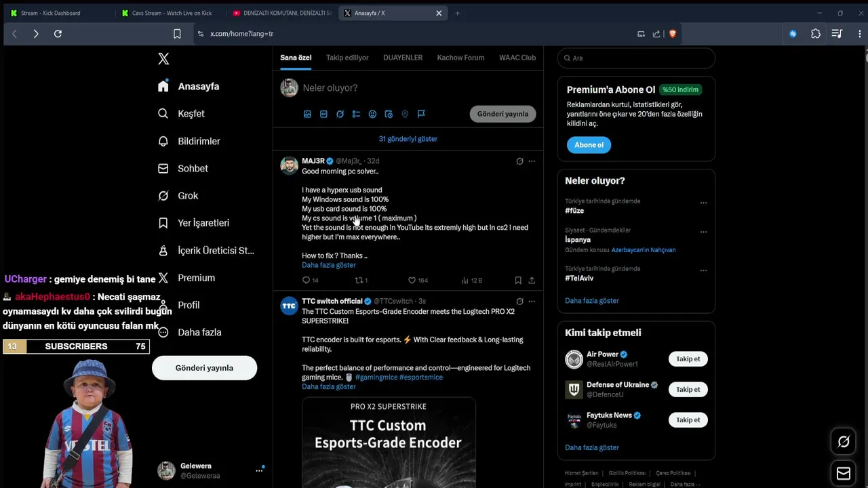Open Bildirimler notifications
868x488 pixels.
click(x=189, y=141)
